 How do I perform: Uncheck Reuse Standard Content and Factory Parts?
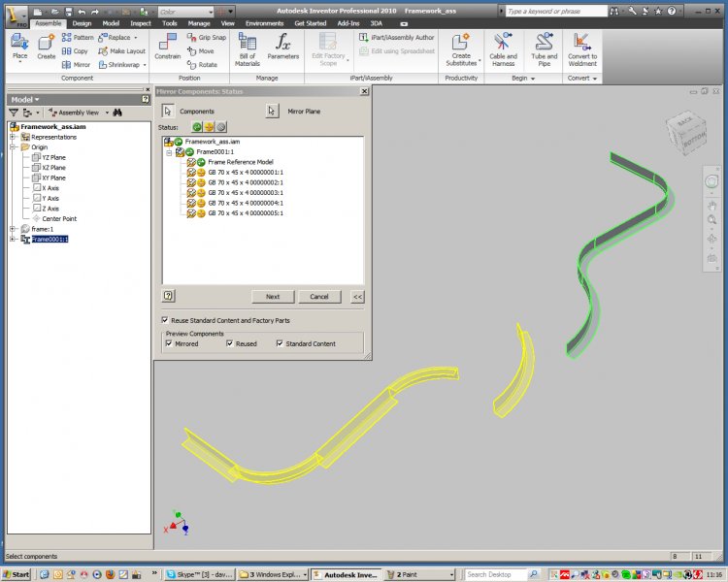click(x=165, y=320)
